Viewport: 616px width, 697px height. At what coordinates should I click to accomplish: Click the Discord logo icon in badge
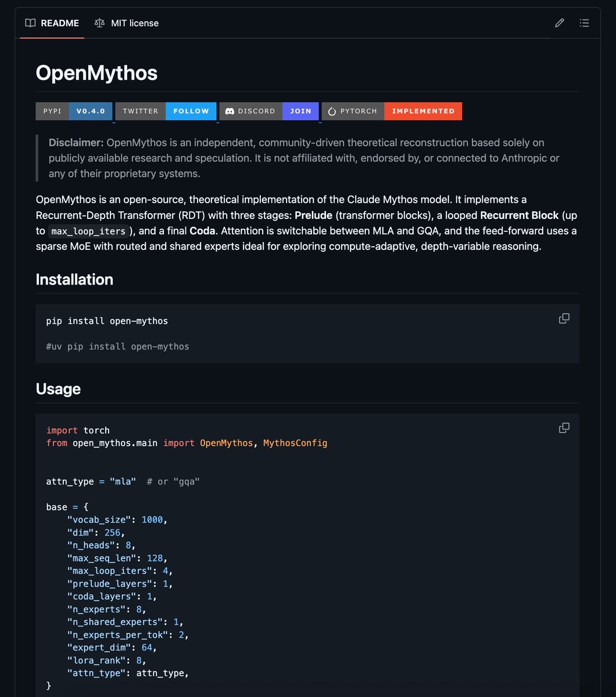[x=230, y=111]
